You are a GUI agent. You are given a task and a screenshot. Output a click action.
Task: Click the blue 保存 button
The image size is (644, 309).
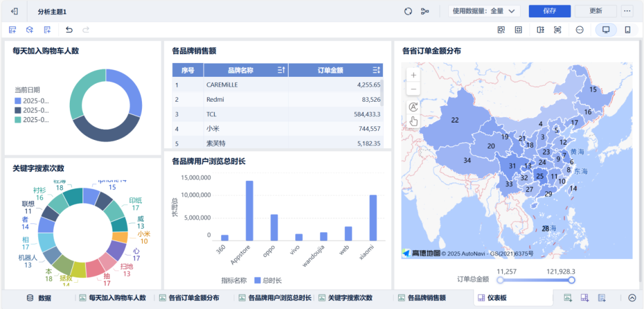pyautogui.click(x=549, y=11)
